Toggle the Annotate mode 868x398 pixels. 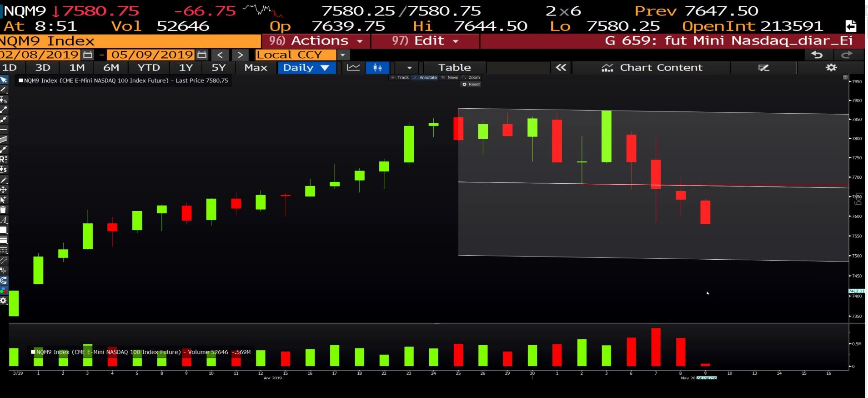425,77
